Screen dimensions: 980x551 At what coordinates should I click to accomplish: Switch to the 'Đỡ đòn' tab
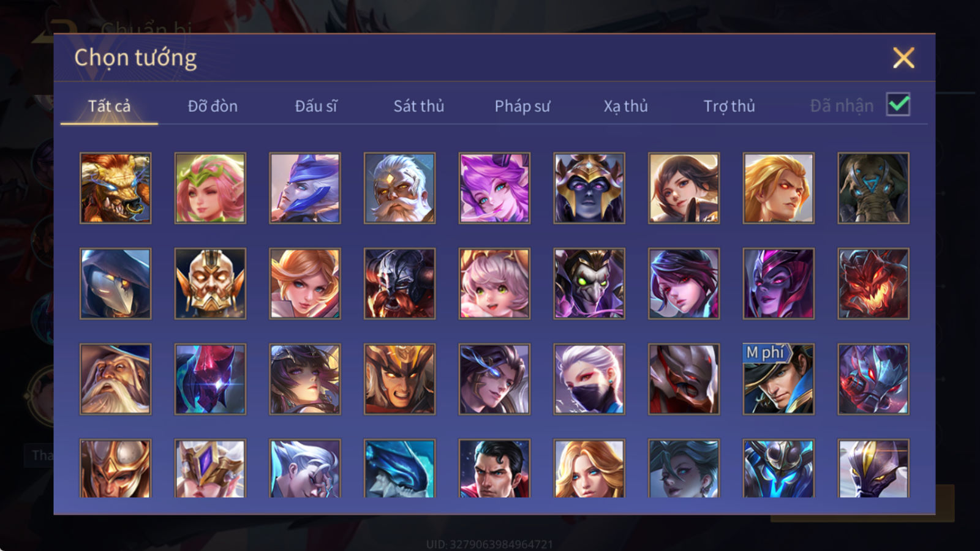pos(213,106)
